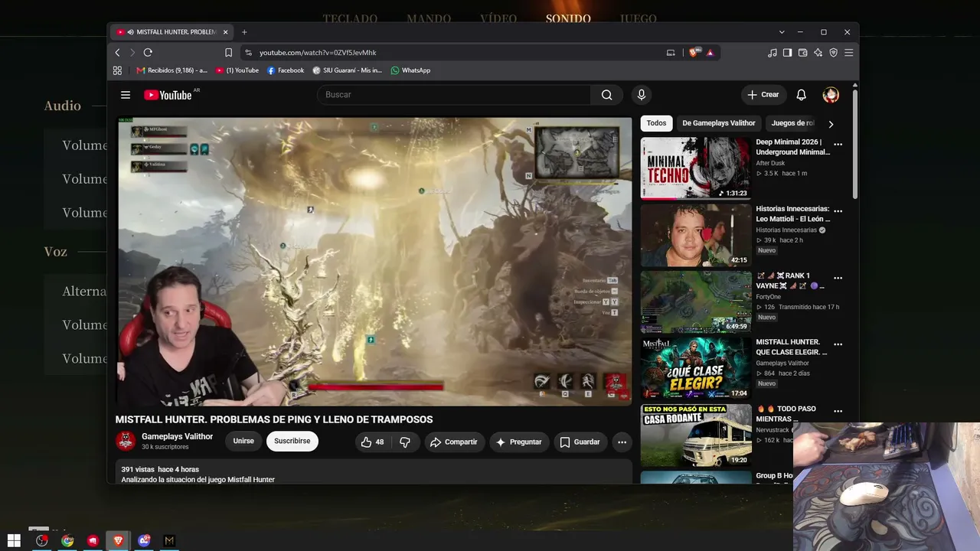This screenshot has width=980, height=551.
Task: Open the WhatsApp bookmark
Action: tap(410, 70)
